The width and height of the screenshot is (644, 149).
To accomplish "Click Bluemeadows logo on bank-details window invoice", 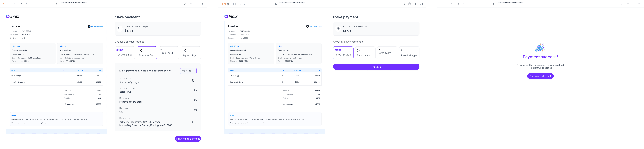I will point(95,26).
